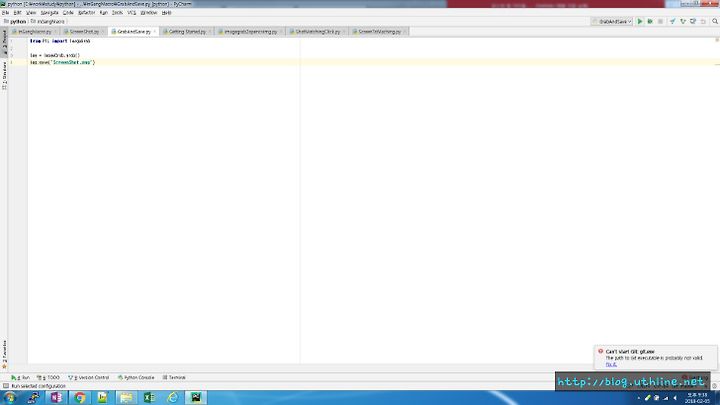Click the VCS update project icon
Viewport: 720px width, 405px height.
(673, 22)
